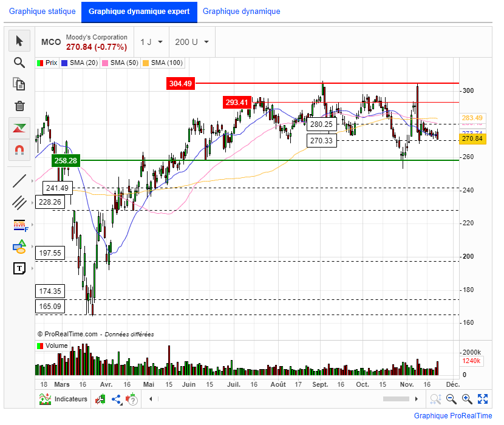Click the 270.33 level label
Image resolution: width=504 pixels, height=425 pixels.
pyautogui.click(x=322, y=141)
